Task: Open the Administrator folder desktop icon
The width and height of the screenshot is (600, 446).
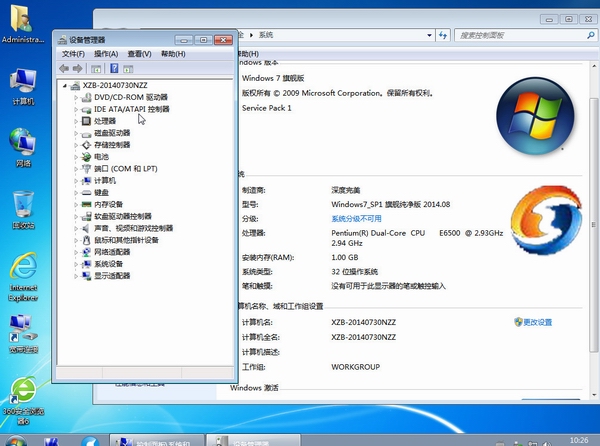Action: coord(22,23)
